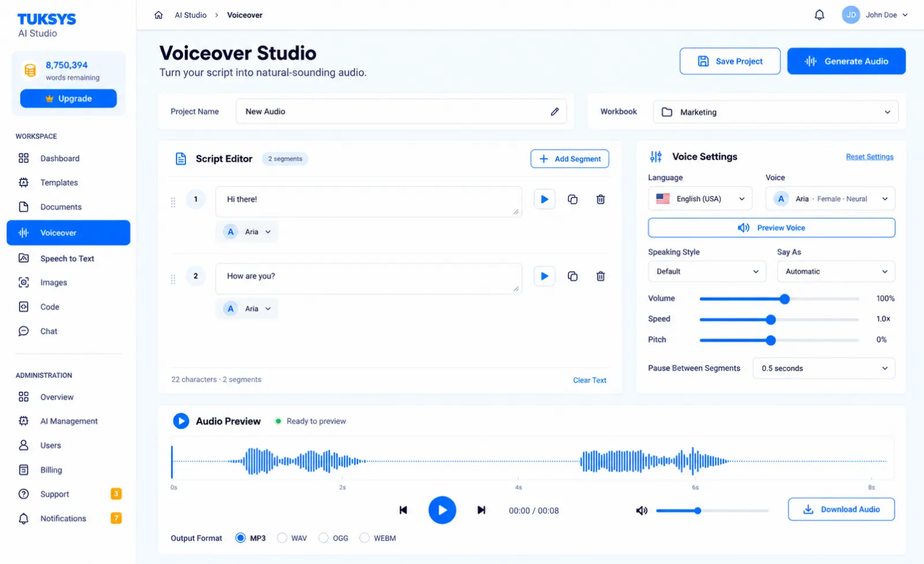
Task: Skip to next in audio player
Action: pos(481,510)
